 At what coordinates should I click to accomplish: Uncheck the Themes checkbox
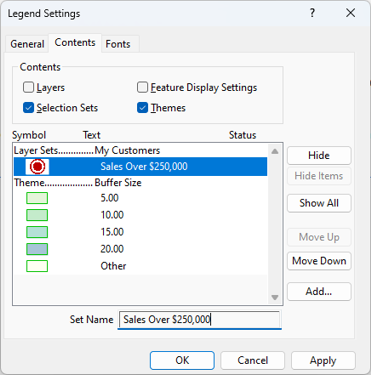142,108
